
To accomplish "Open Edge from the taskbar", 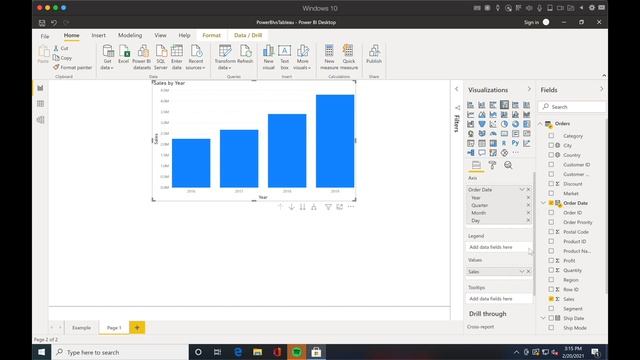I will pos(238,352).
